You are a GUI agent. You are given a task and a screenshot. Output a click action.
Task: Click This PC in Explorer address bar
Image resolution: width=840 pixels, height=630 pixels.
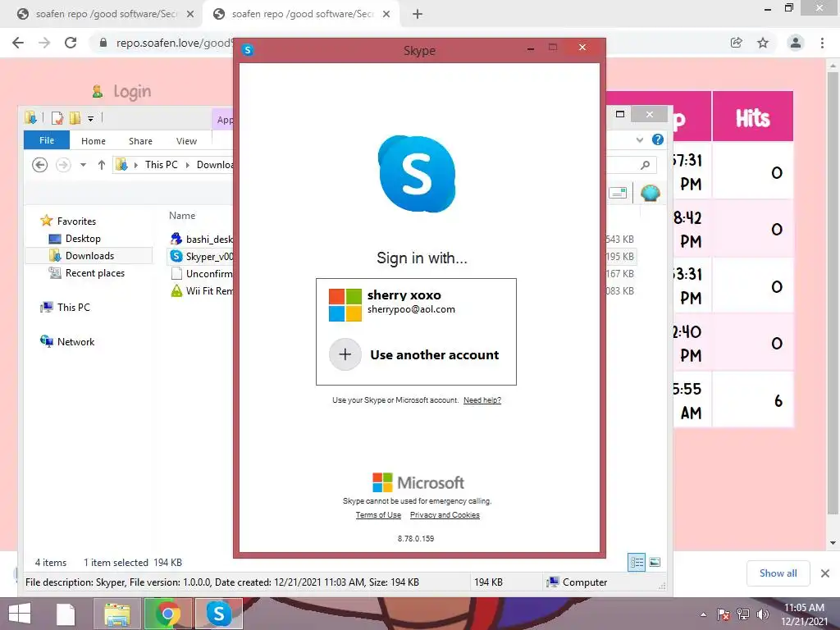click(x=162, y=164)
